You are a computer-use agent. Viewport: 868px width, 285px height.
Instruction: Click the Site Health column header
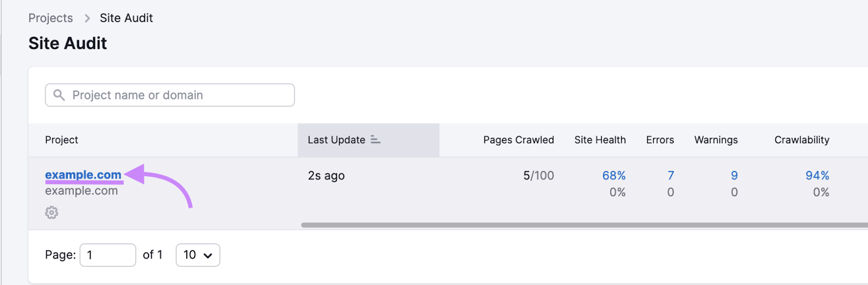tap(600, 140)
